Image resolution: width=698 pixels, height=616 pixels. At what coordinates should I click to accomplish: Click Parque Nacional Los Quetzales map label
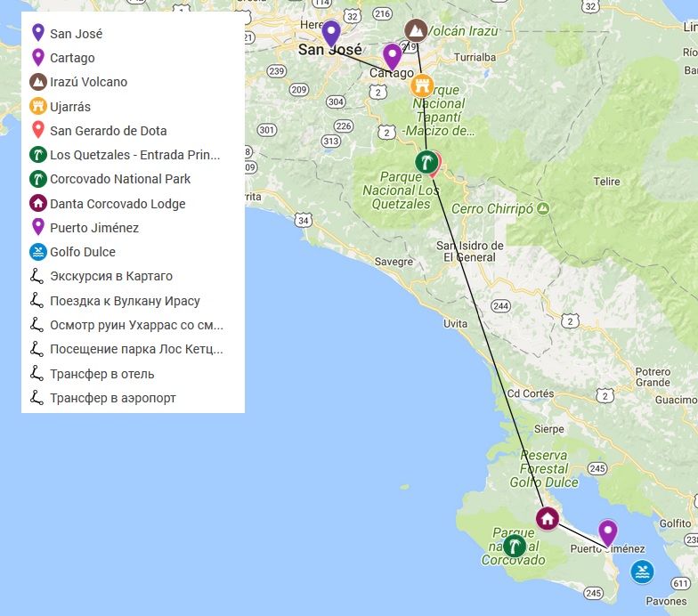[401, 190]
